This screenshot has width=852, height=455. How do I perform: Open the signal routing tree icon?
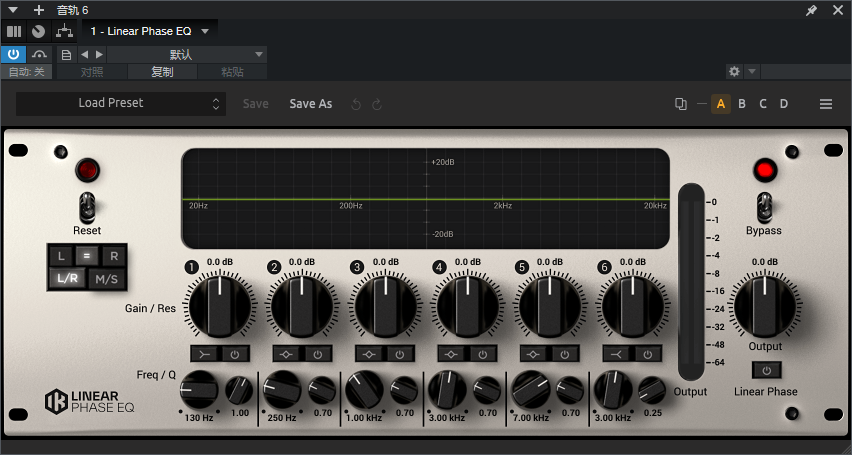click(x=65, y=32)
